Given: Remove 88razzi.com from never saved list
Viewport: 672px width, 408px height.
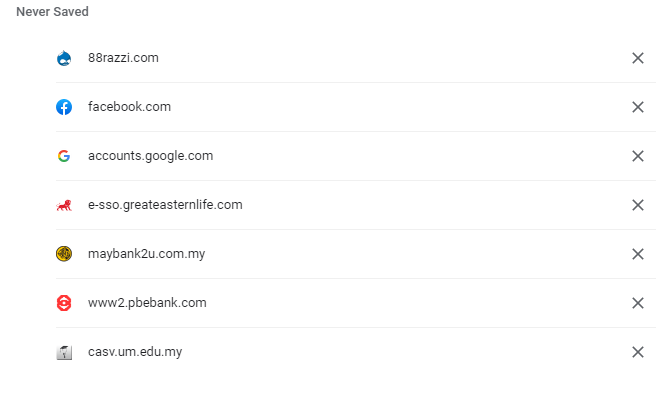Looking at the screenshot, I should (638, 58).
